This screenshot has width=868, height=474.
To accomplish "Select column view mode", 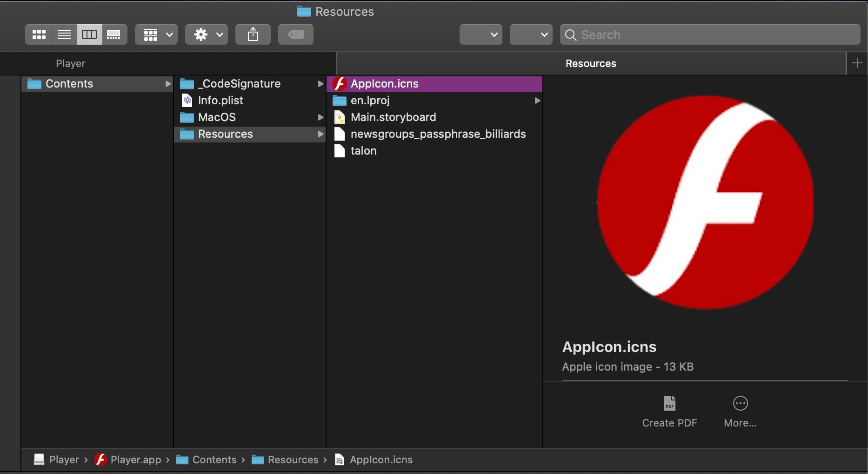I will click(89, 34).
